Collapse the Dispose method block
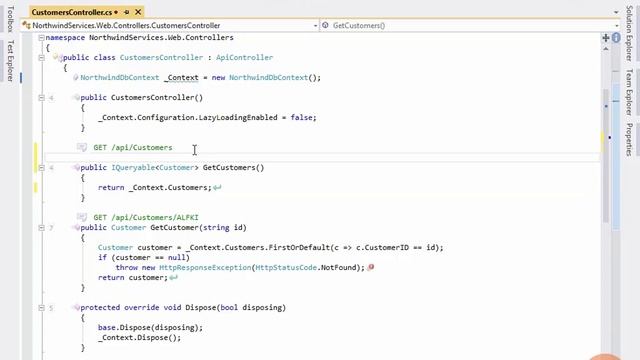 click(41, 307)
